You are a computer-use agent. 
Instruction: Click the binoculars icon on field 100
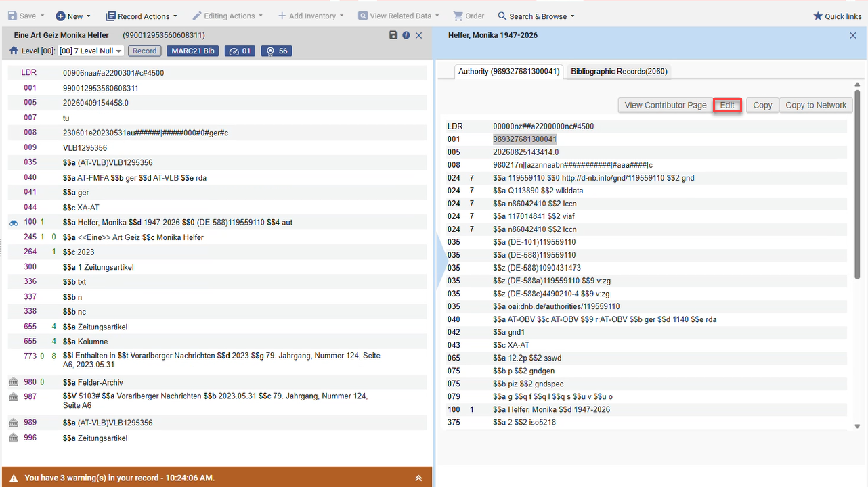coord(14,223)
